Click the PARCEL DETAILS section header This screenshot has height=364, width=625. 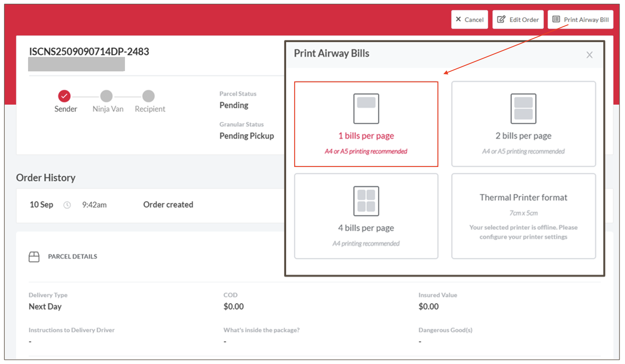click(x=72, y=257)
